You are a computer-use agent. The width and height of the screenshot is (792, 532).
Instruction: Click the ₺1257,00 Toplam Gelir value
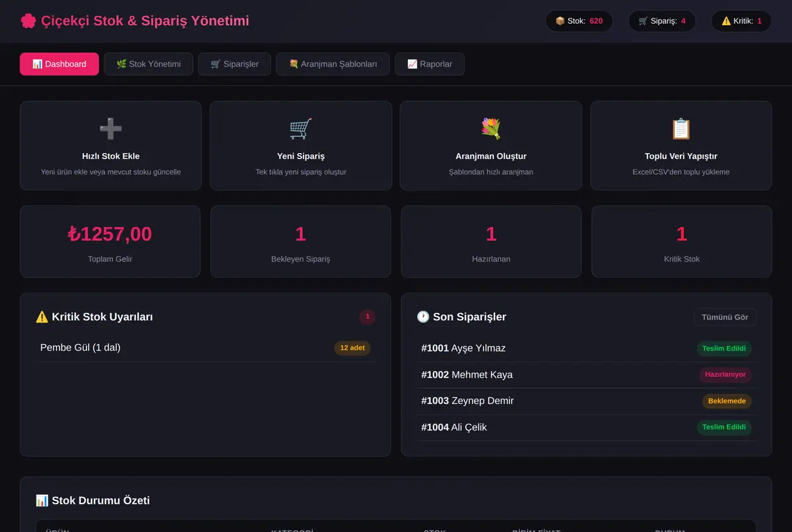[110, 234]
